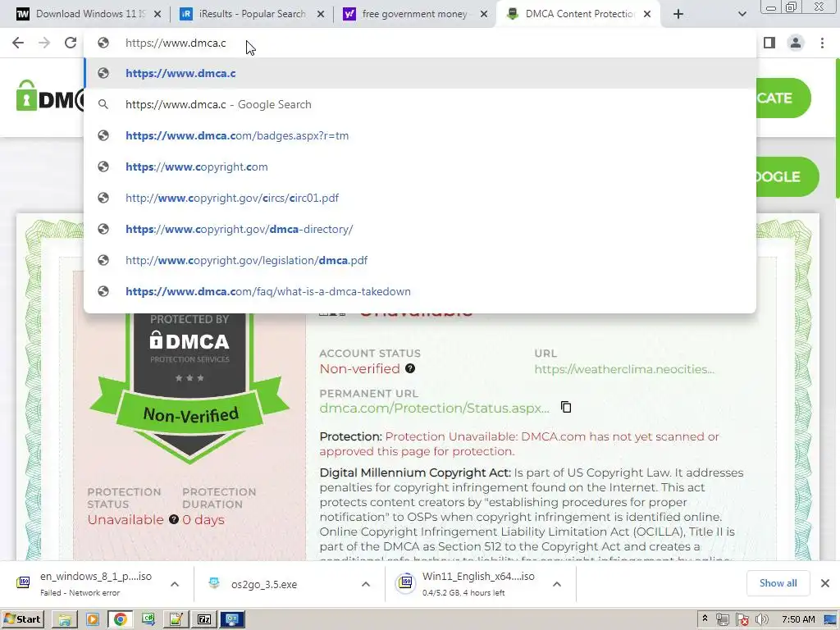840x630 pixels.
Task: Select legislation/dmca.pdf suggestion
Action: tap(420, 260)
